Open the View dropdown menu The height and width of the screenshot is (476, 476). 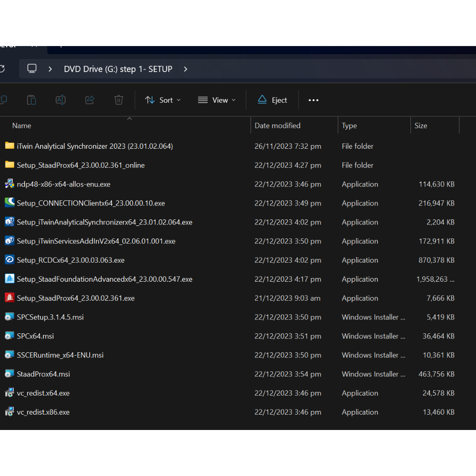tap(217, 100)
